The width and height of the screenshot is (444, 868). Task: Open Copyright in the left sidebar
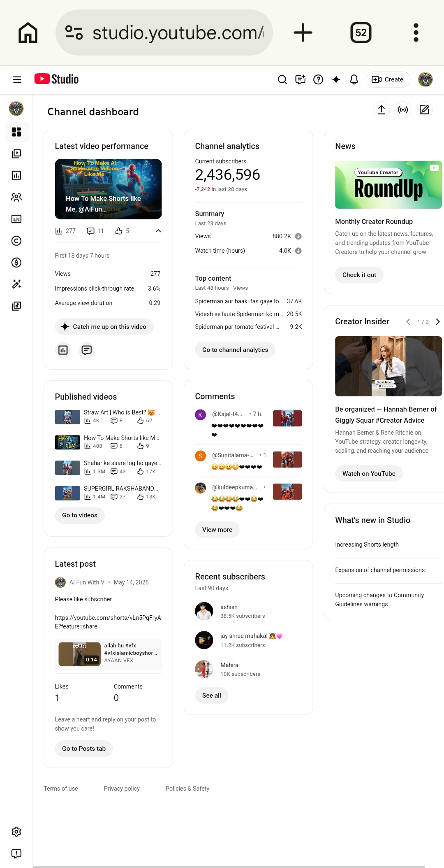point(16,241)
